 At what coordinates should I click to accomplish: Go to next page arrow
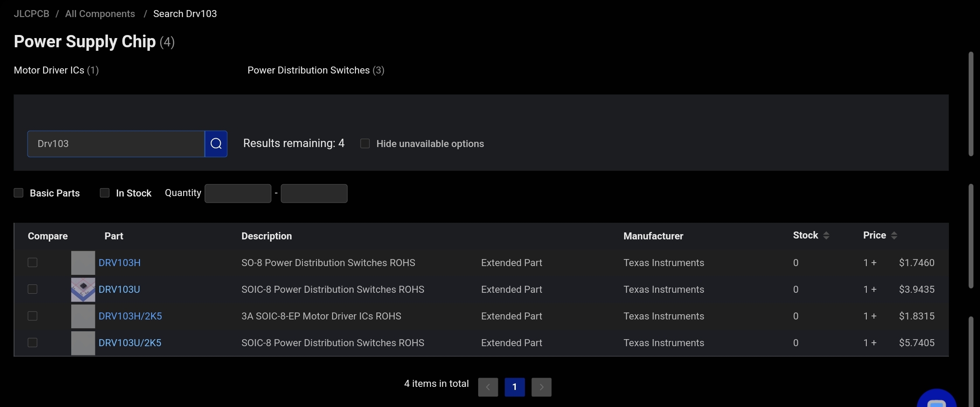click(541, 387)
